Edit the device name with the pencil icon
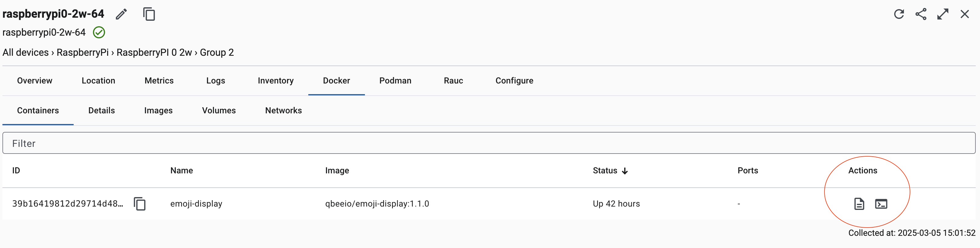 coord(121,14)
